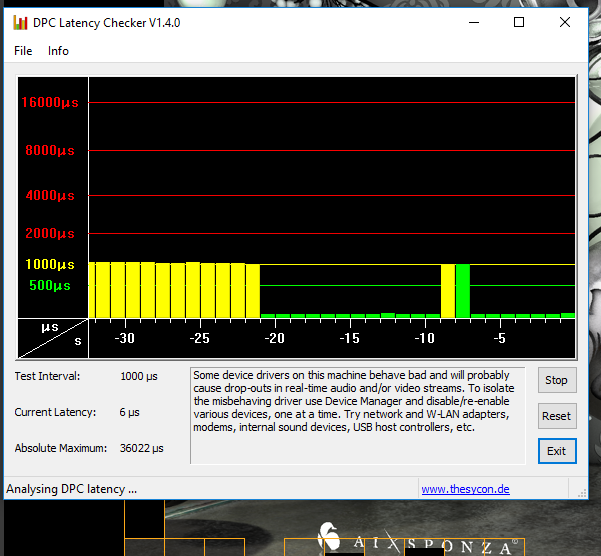Click the -15 time axis label
Screen dimensions: 601x556
tap(349, 338)
